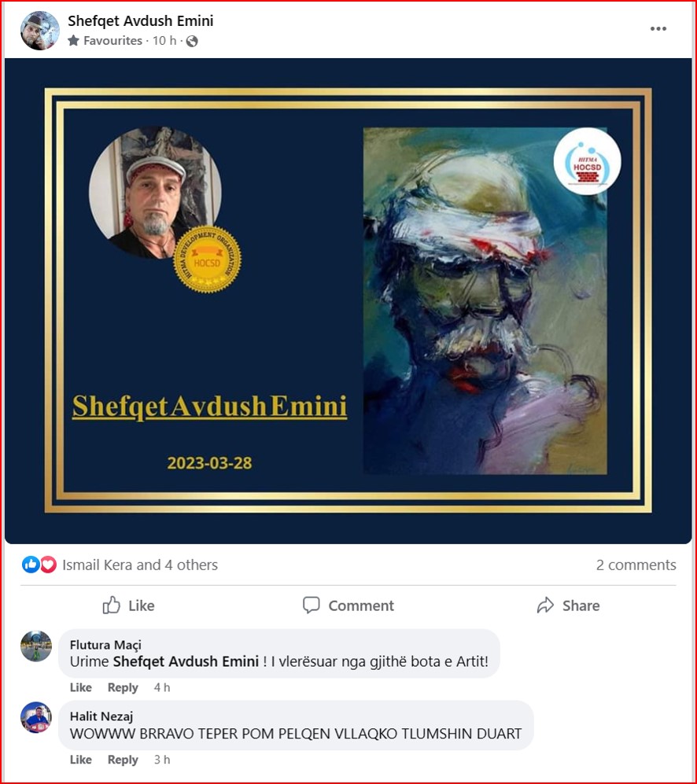Click the blue thumbs-up reaction icon
Viewport: 697px width, 784px height.
31,565
